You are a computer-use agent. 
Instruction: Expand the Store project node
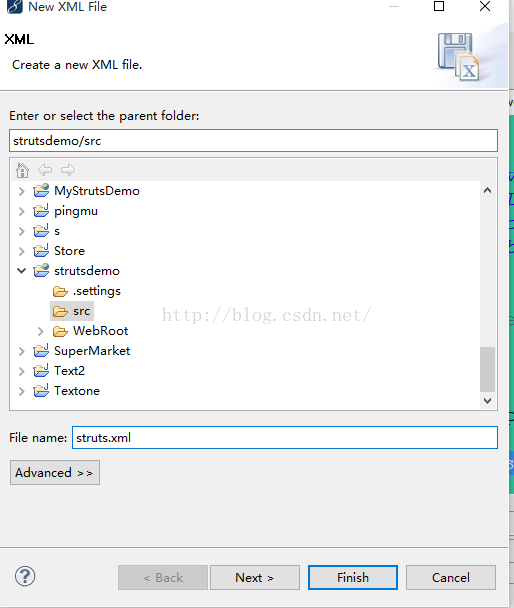pos(22,251)
